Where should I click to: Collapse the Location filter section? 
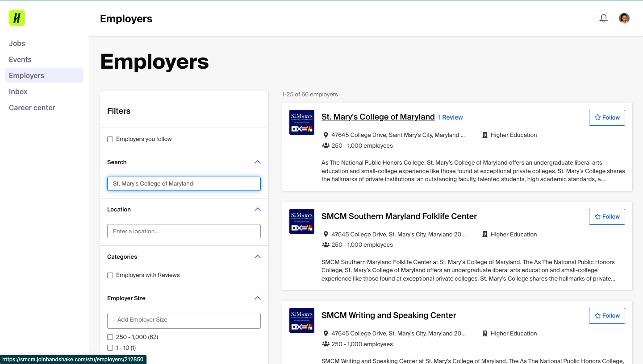coord(258,209)
